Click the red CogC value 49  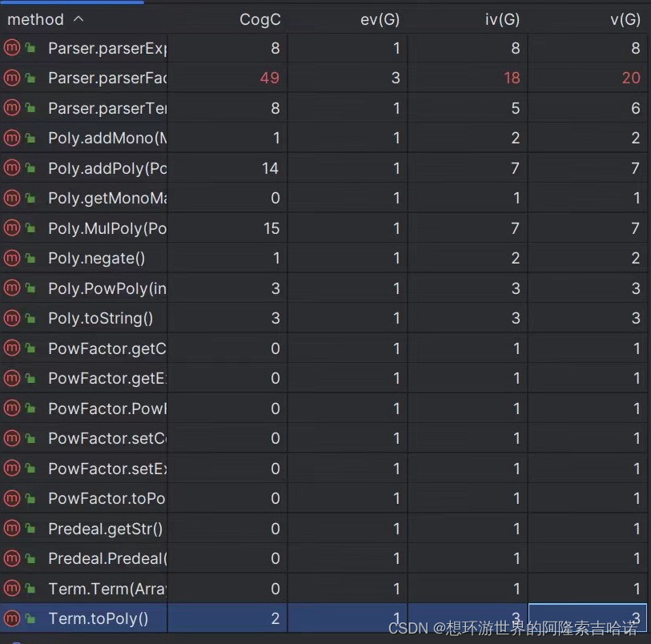[x=270, y=78]
